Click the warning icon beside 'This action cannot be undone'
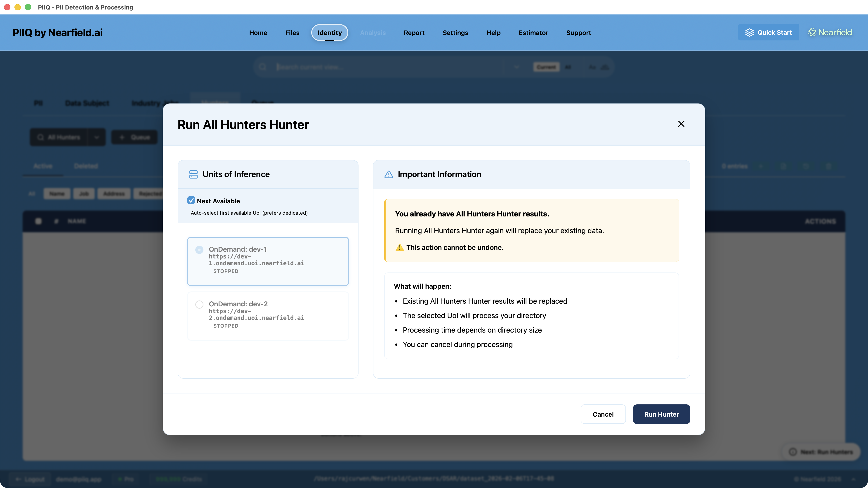The width and height of the screenshot is (868, 488). (x=400, y=247)
